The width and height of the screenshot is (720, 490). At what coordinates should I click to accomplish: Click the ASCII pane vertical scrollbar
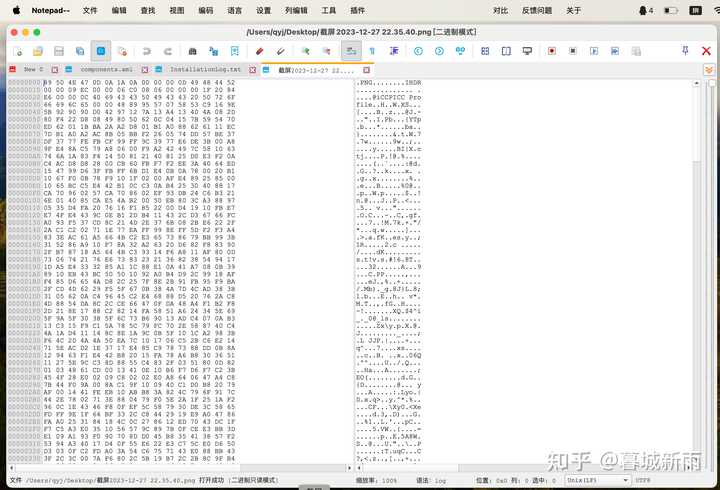[x=697, y=272]
